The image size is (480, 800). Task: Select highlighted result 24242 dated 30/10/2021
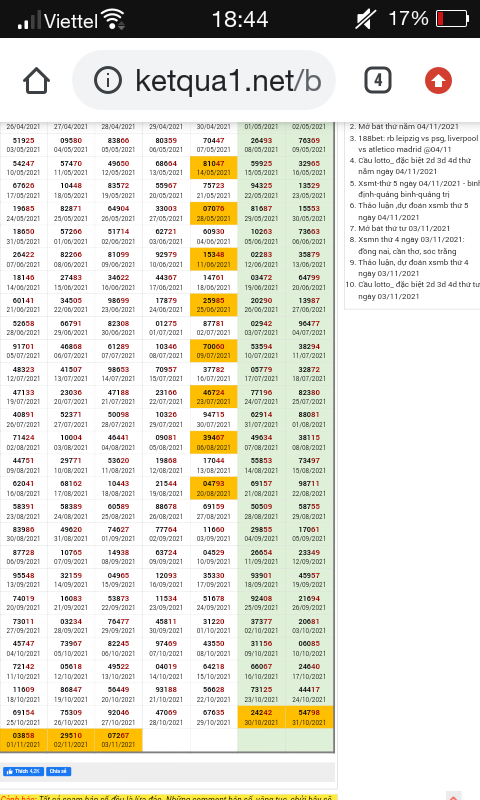pos(261,717)
